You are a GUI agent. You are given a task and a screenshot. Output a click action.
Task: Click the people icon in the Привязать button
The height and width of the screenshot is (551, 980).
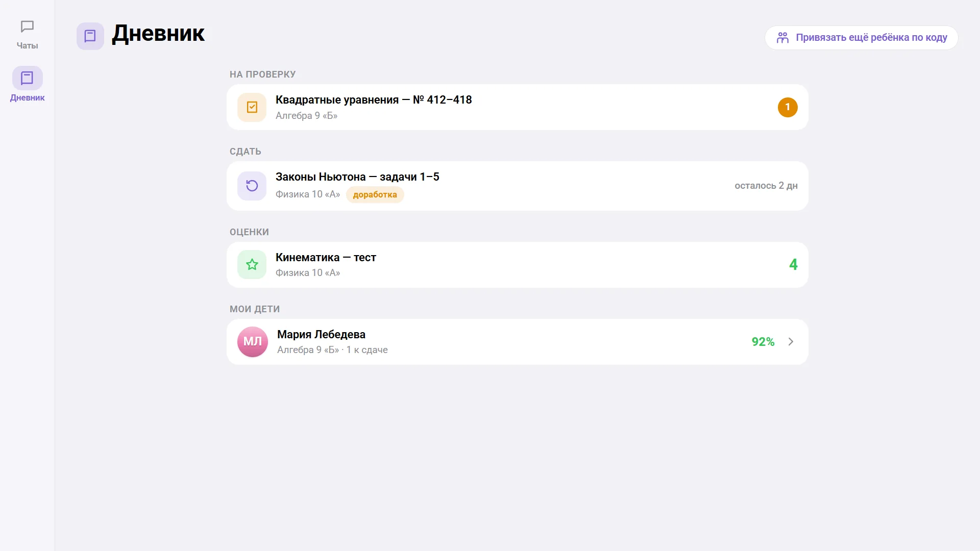pos(782,38)
